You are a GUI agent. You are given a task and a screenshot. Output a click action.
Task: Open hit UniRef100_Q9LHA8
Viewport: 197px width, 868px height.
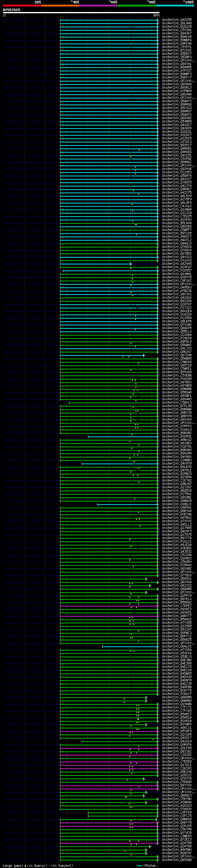177,23
